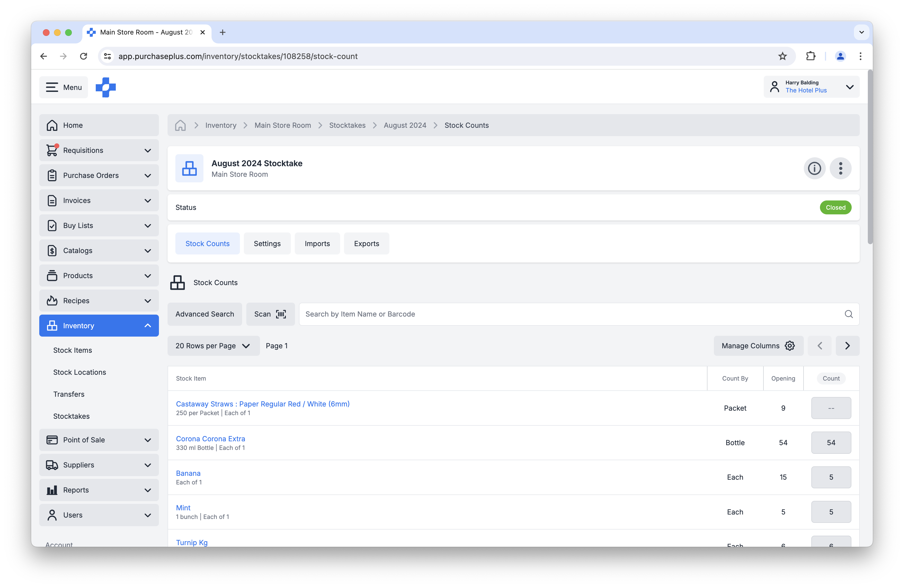This screenshot has height=588, width=904.
Task: Open the Corona Corona Extra item link
Action: (210, 438)
